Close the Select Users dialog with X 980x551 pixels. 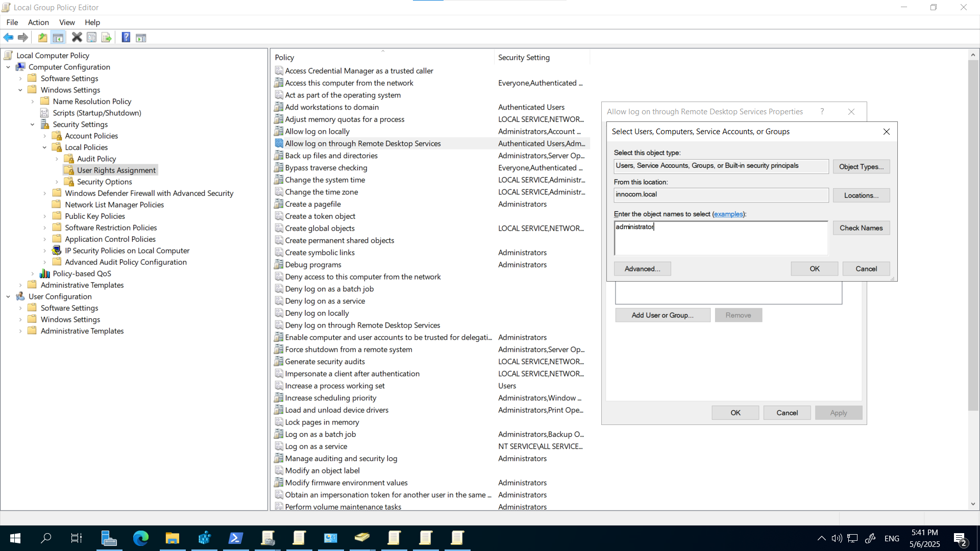click(887, 132)
